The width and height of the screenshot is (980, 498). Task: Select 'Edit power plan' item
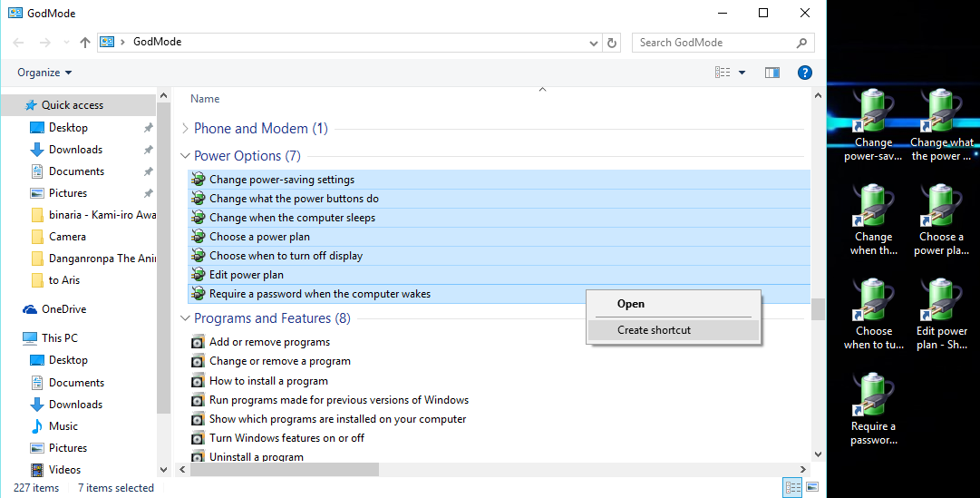click(x=499, y=275)
